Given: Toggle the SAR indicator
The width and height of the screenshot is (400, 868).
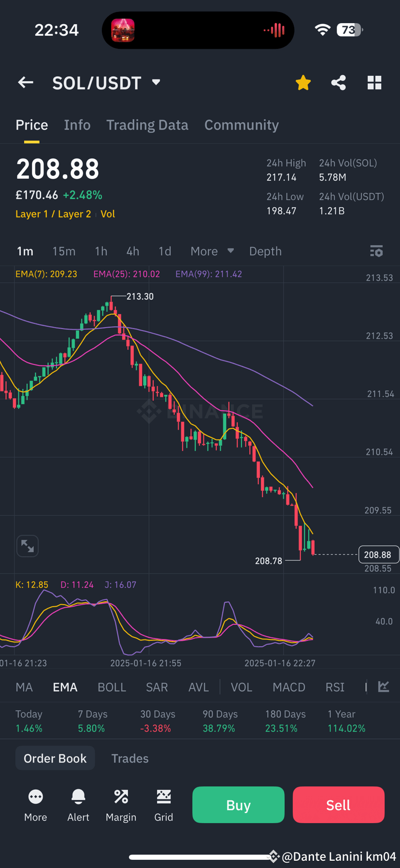Looking at the screenshot, I should pos(157,687).
